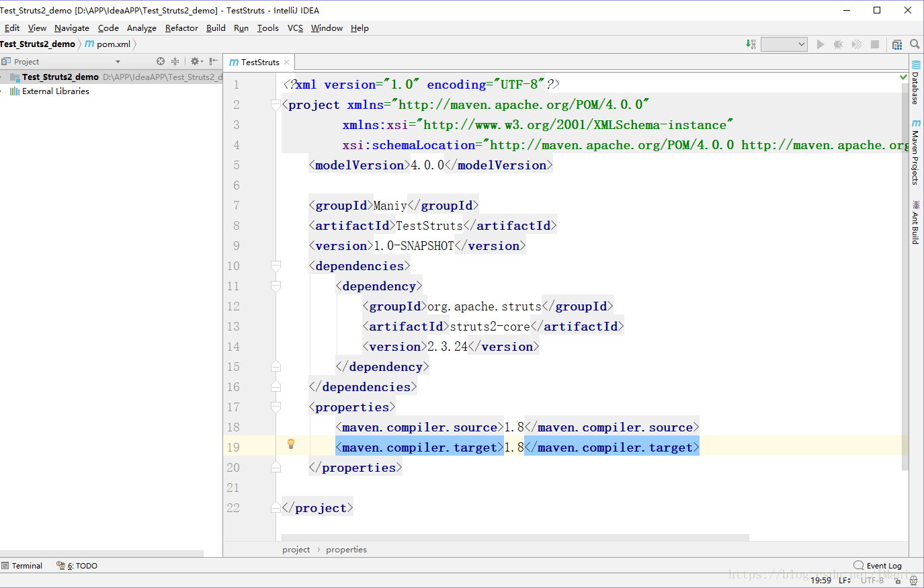Click the fold end marker on line 20

(x=276, y=468)
